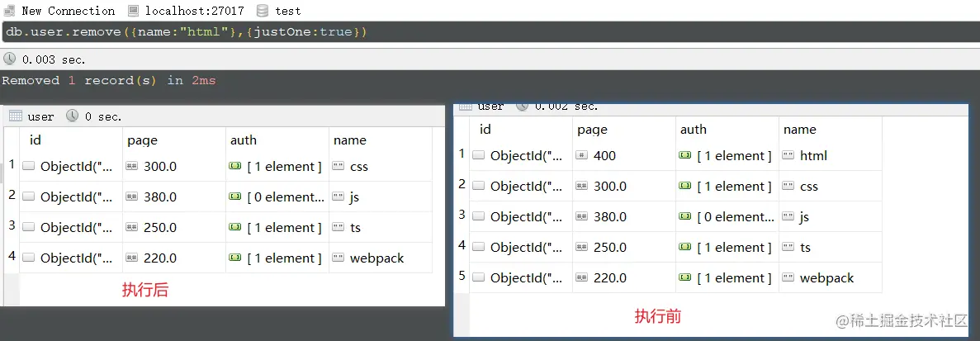Click the string icon in row 3 with ts
The height and width of the screenshot is (341, 980).
tap(339, 227)
